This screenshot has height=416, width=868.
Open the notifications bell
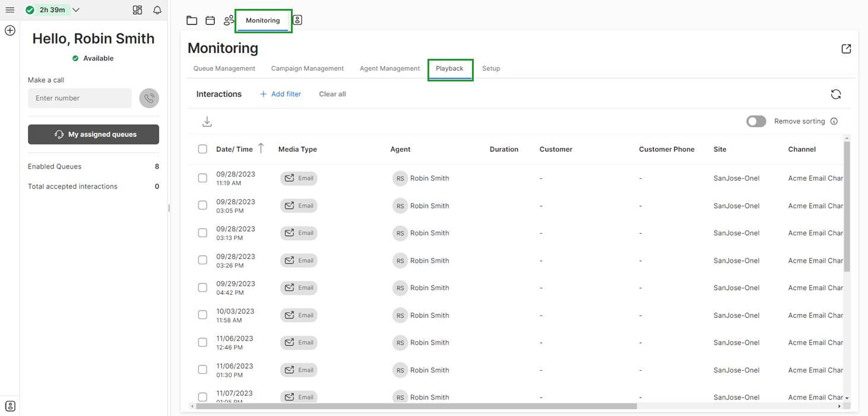[x=157, y=10]
